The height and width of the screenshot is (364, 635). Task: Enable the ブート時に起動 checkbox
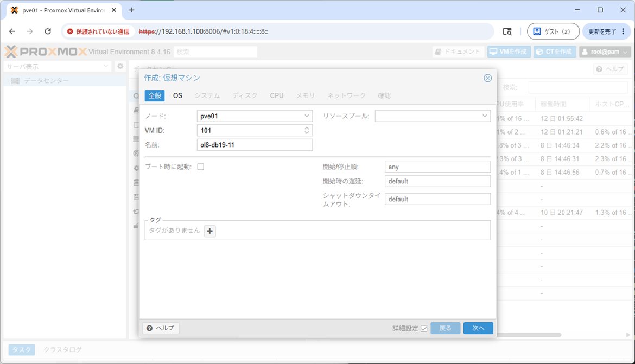coord(200,167)
